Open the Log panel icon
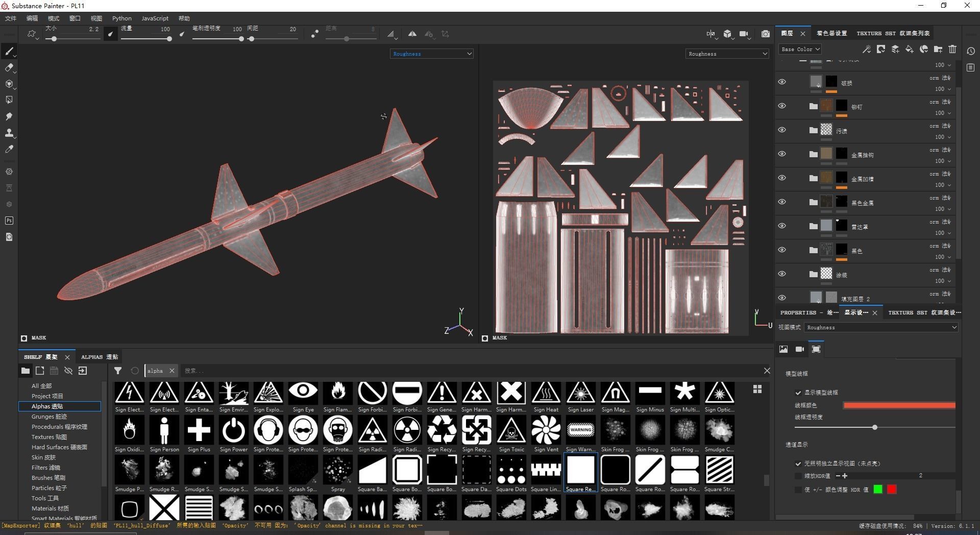 pos(970,67)
